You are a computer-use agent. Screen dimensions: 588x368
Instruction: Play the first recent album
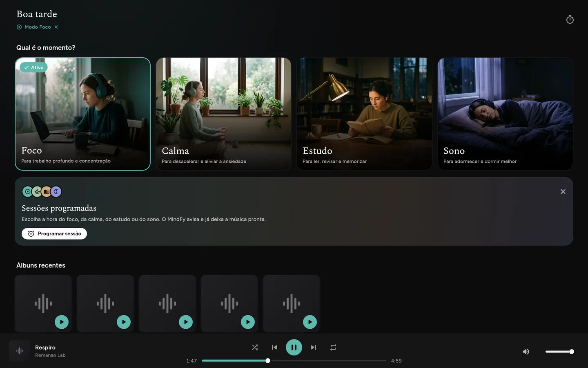pyautogui.click(x=62, y=322)
